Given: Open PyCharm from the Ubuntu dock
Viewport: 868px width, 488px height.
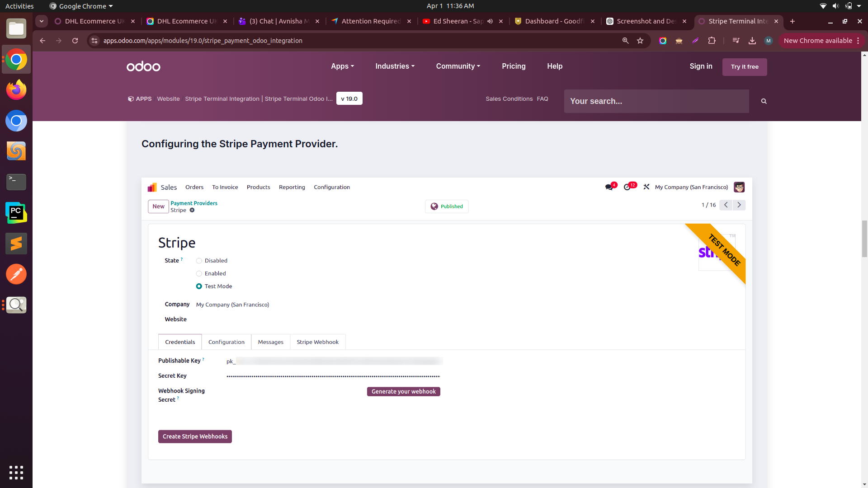Looking at the screenshot, I should point(16,213).
